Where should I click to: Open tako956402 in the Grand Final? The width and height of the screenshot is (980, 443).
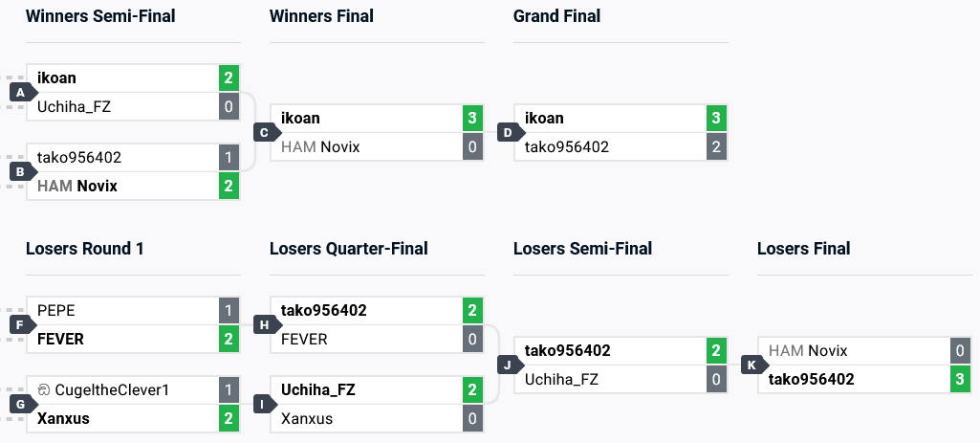pos(567,146)
